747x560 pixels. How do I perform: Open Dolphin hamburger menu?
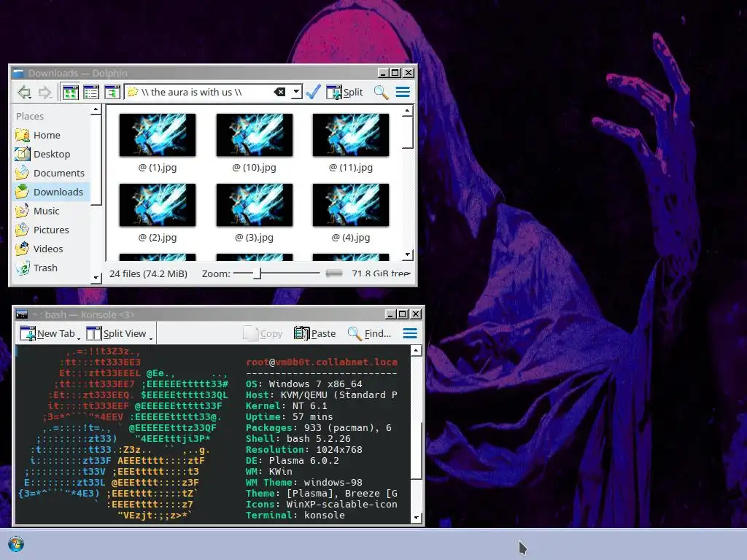[403, 92]
